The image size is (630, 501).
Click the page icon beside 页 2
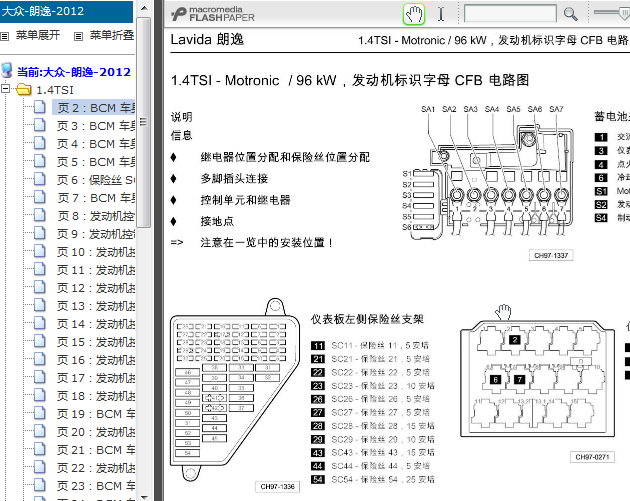pyautogui.click(x=39, y=107)
